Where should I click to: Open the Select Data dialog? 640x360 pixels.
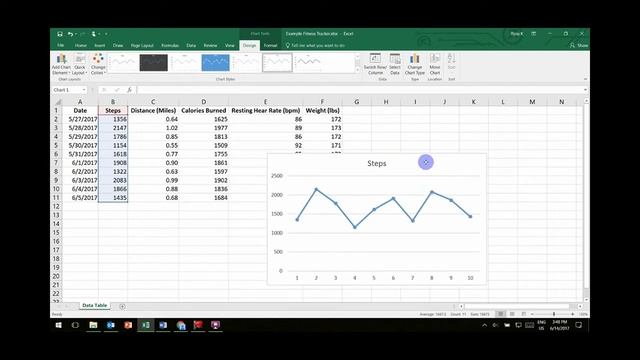pos(395,64)
